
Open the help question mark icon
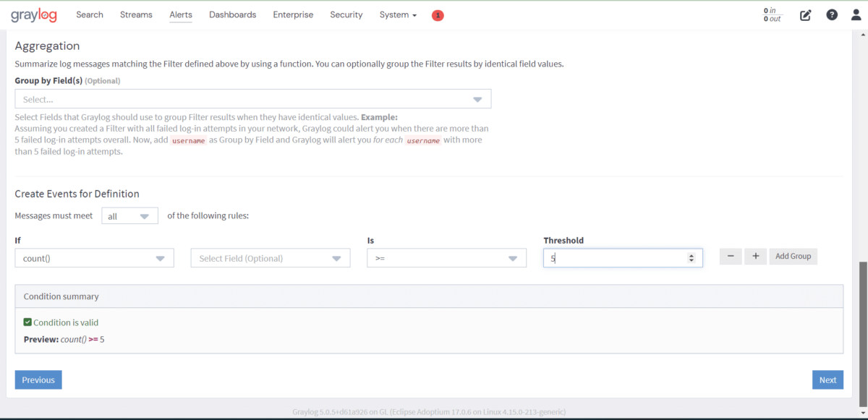coord(831,14)
